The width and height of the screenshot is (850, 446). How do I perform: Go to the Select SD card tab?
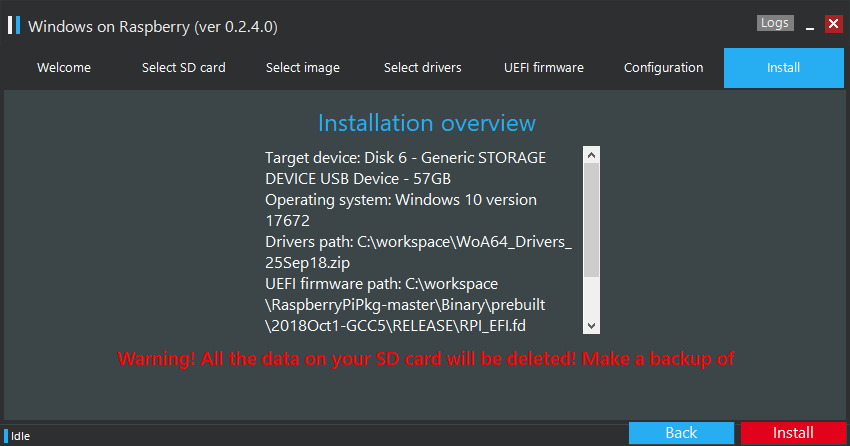tap(184, 68)
